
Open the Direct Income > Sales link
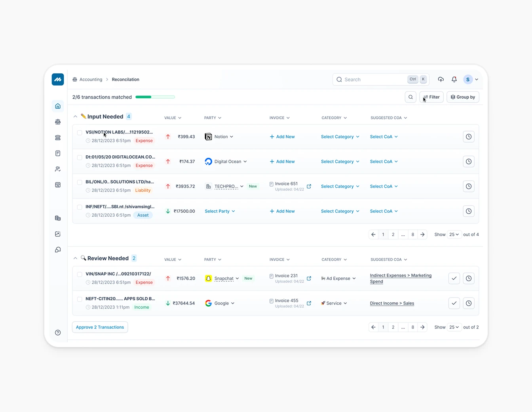point(392,303)
